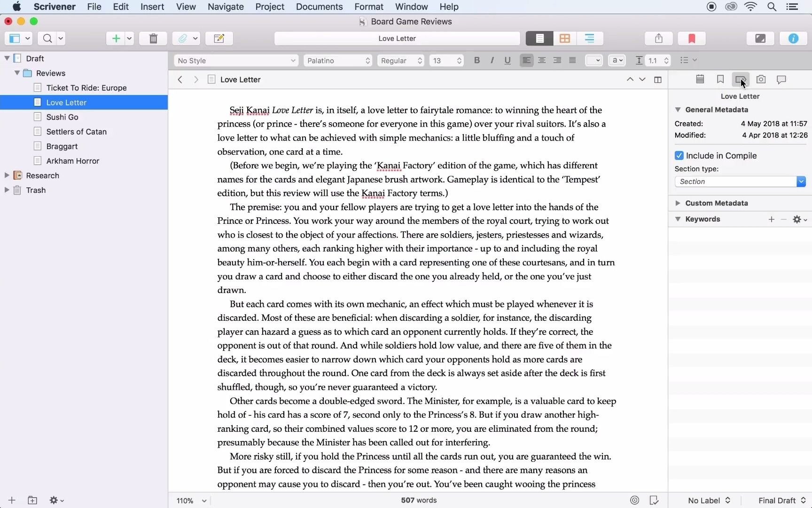Open the Project menu
The height and width of the screenshot is (508, 812).
pyautogui.click(x=270, y=7)
